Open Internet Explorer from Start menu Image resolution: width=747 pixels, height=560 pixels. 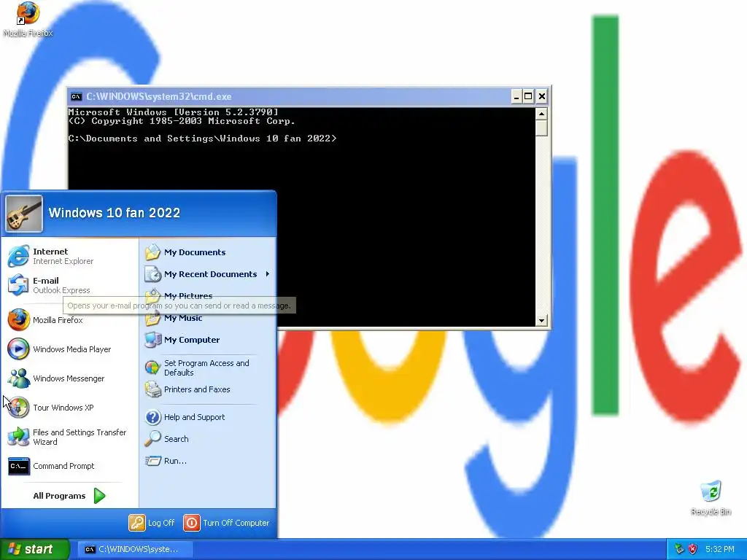(71, 256)
